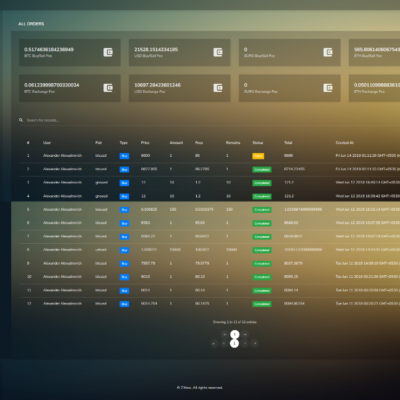Viewport: 400px width, 400px height.
Task: Click the Completed badge in row 6
Action: tap(262, 223)
